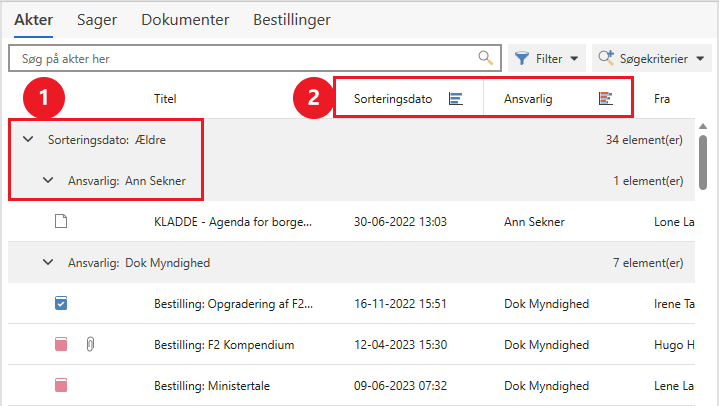Image resolution: width=719 pixels, height=406 pixels.
Task: Open the Søgekriterier dropdown arrow
Action: pyautogui.click(x=700, y=59)
